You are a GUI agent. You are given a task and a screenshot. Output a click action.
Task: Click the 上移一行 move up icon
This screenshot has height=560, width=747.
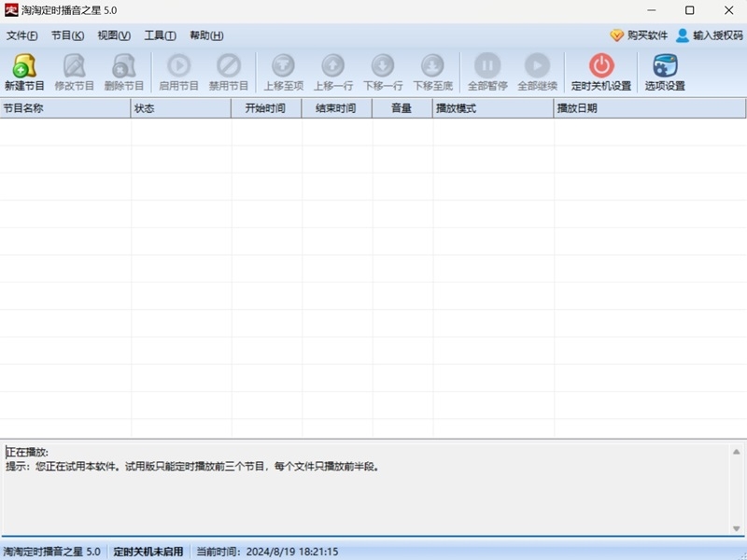(331, 72)
